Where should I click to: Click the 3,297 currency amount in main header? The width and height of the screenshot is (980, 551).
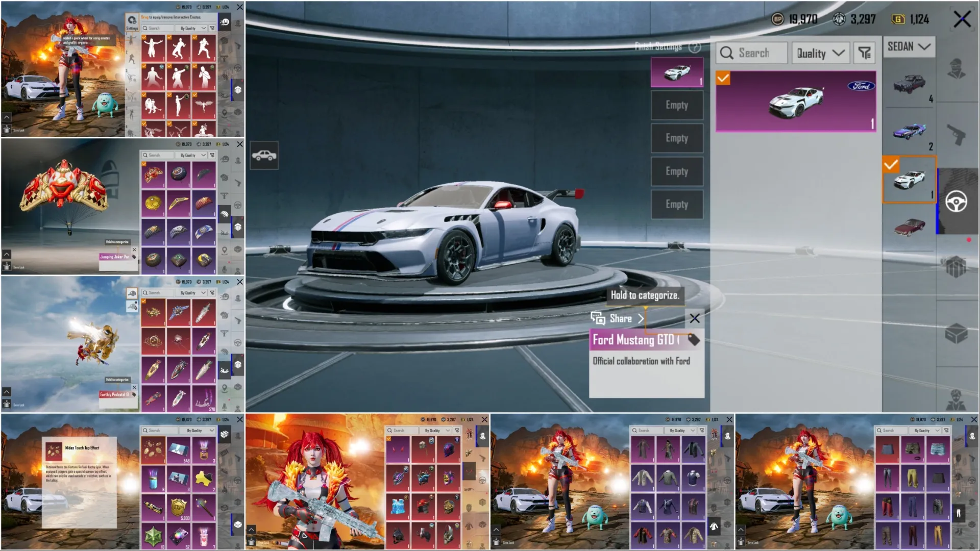pos(863,19)
